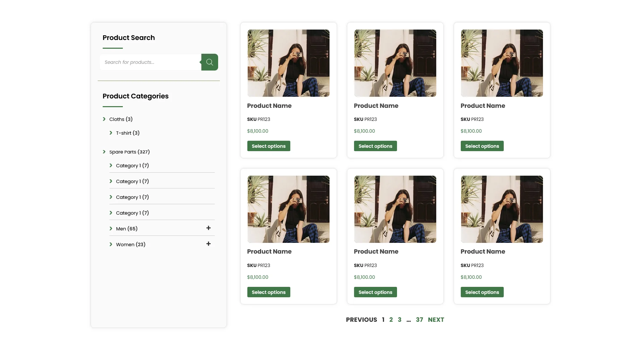Click the chevron icon beside Cloths
The width and height of the screenshot is (644, 350).
click(x=104, y=119)
